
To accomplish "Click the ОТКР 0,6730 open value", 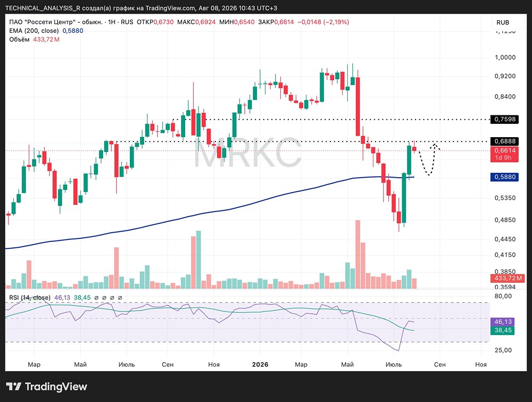I will [x=155, y=22].
